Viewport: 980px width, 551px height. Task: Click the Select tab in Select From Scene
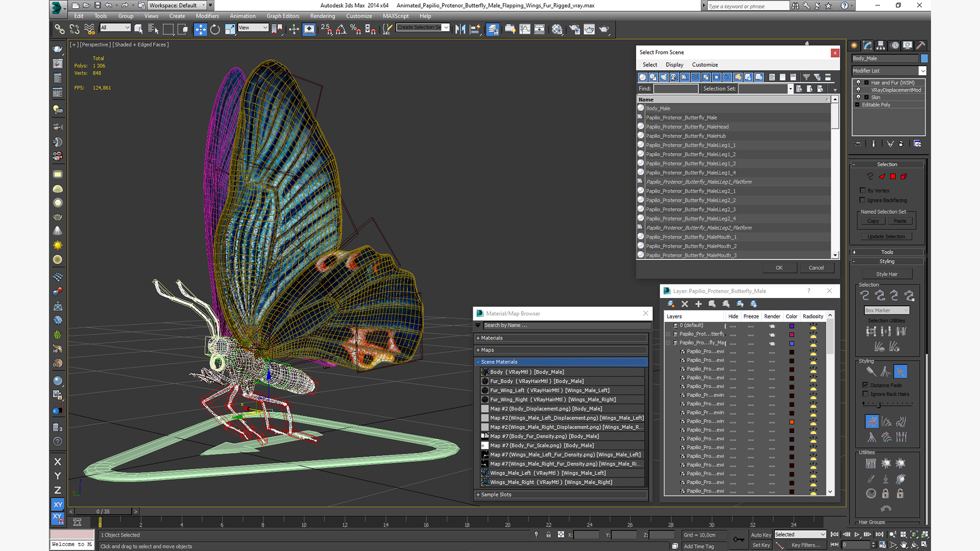pos(650,64)
